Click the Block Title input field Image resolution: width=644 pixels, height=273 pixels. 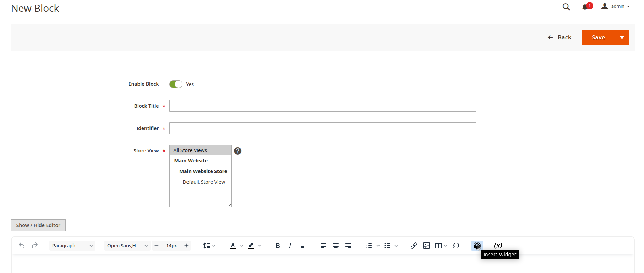coord(322,106)
